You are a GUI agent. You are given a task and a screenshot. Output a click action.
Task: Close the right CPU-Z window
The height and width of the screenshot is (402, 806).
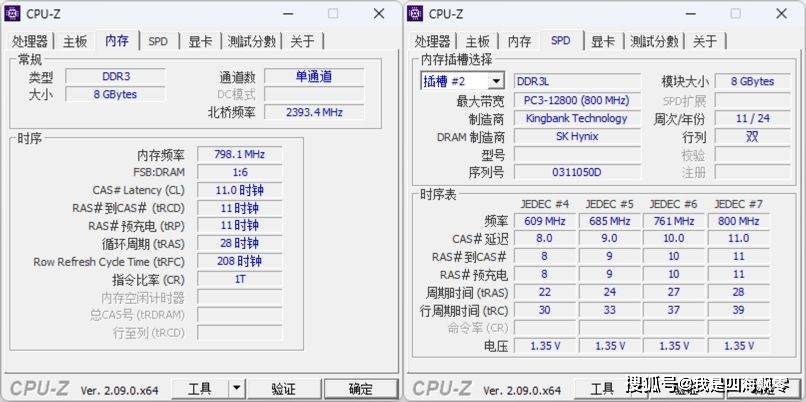tap(781, 14)
